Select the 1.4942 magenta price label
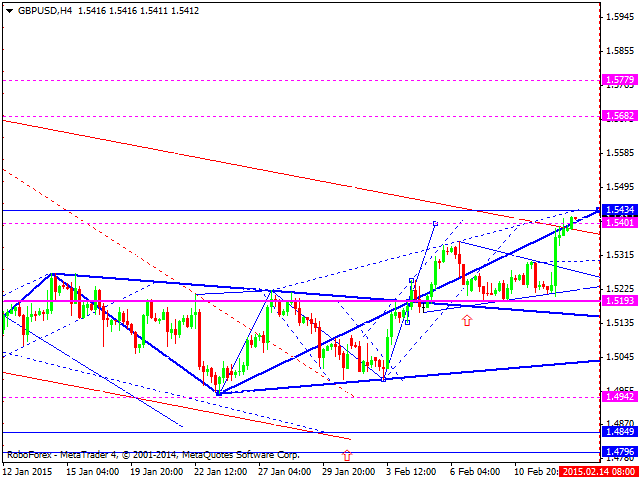Screen dimensions: 640x480 point(619,397)
